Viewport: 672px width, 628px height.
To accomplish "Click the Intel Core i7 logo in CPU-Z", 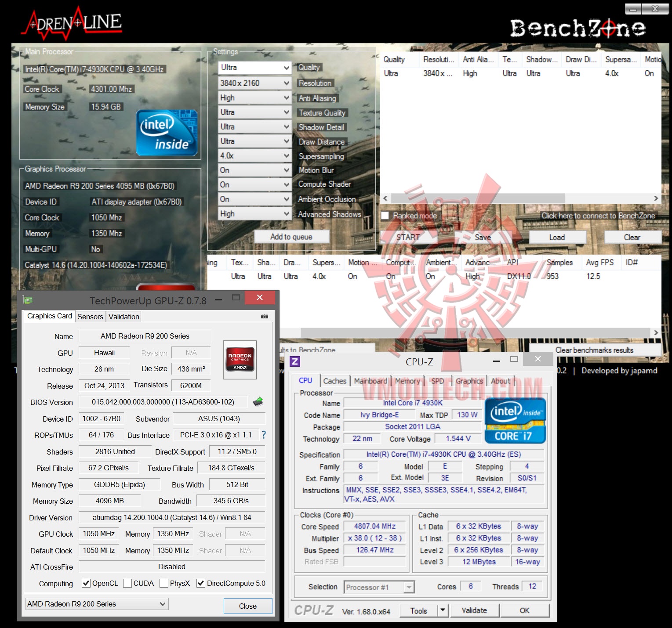I will coord(515,421).
